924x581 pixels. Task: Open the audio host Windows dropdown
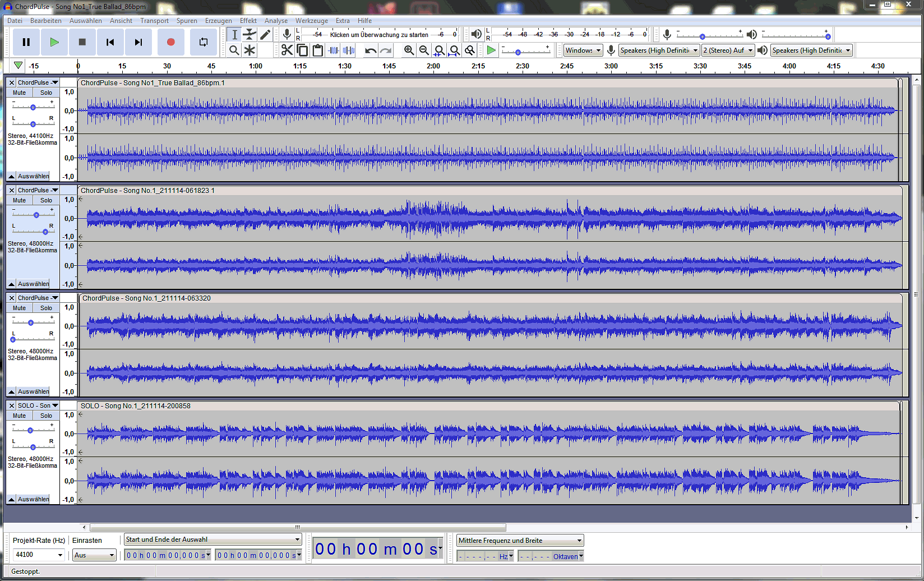coord(583,50)
